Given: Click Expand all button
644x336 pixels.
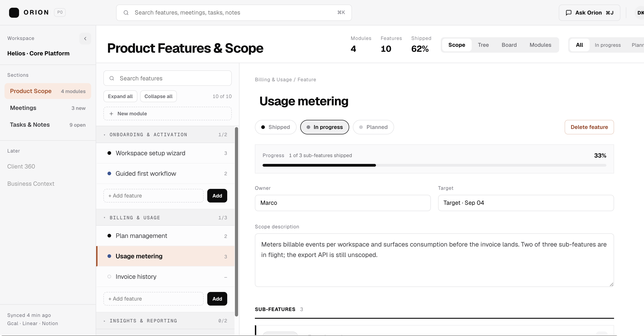Looking at the screenshot, I should tap(120, 96).
